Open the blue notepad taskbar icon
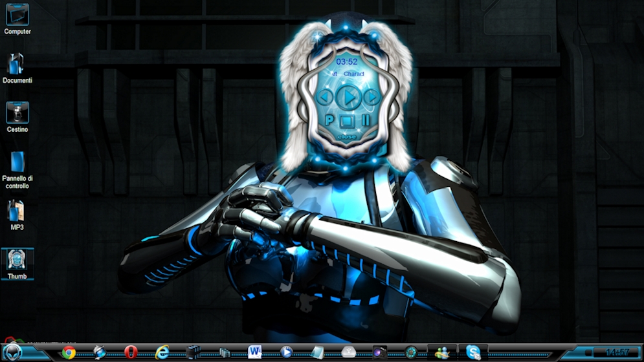644x362 pixels. point(317,352)
